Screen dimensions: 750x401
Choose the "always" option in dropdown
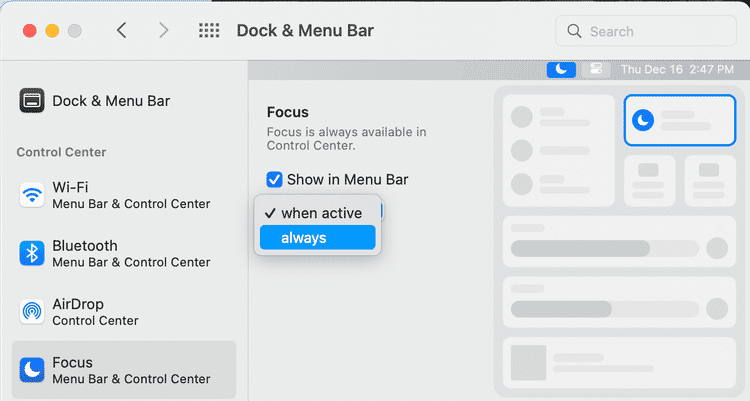pyautogui.click(x=317, y=238)
